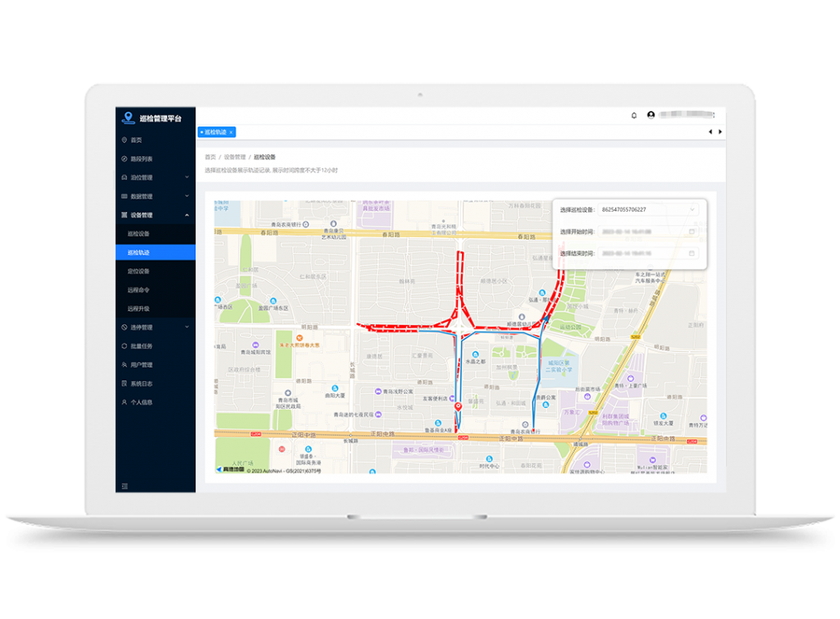This screenshot has height=619, width=840.
Task: Click the 时代中心 map icon
Action: pyautogui.click(x=489, y=459)
